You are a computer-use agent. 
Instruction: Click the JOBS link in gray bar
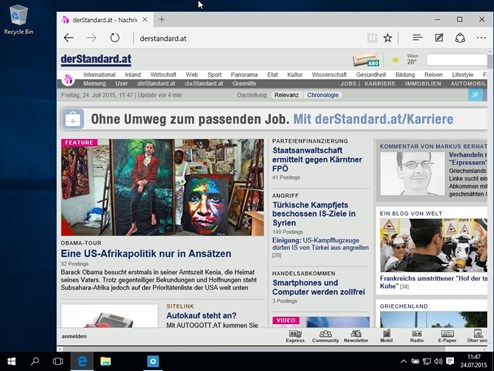[348, 84]
